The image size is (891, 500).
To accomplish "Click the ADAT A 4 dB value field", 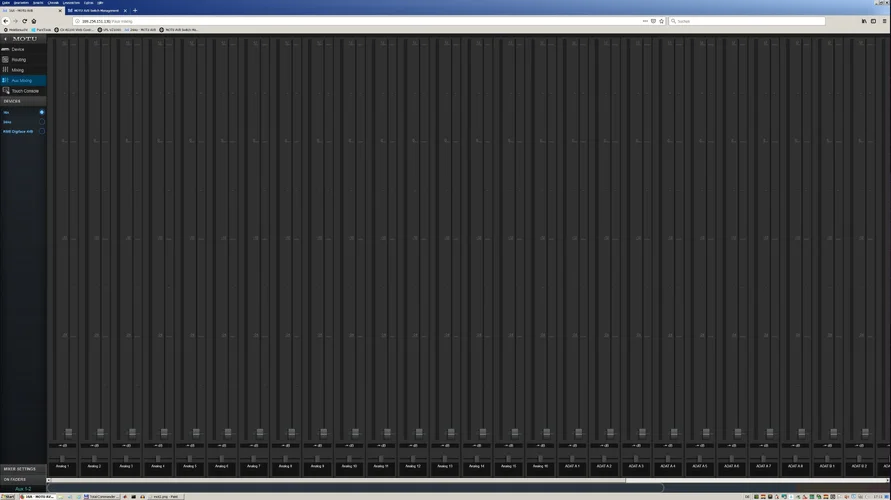I will point(668,445).
